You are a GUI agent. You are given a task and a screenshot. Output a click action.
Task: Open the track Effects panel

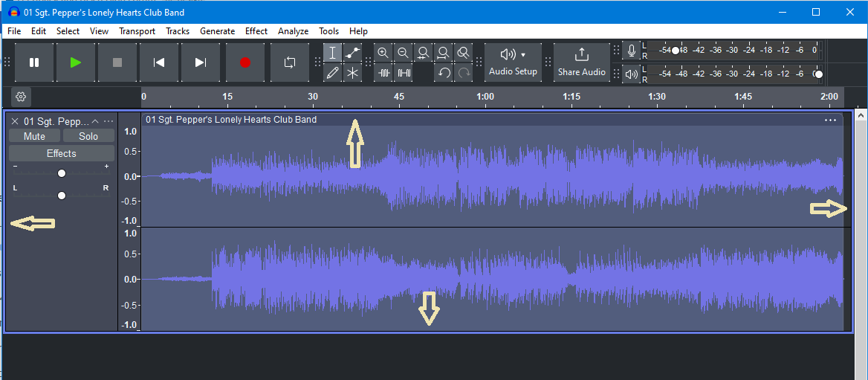point(62,153)
